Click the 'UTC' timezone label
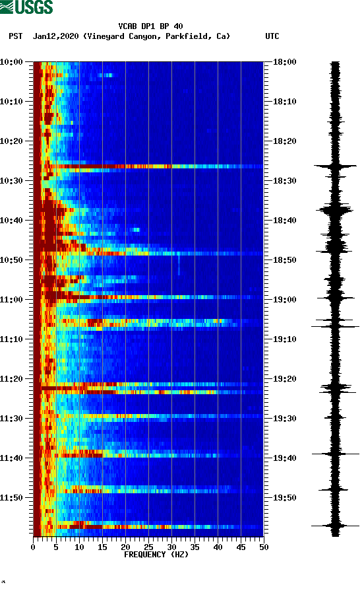The image size is (364, 589). [272, 36]
